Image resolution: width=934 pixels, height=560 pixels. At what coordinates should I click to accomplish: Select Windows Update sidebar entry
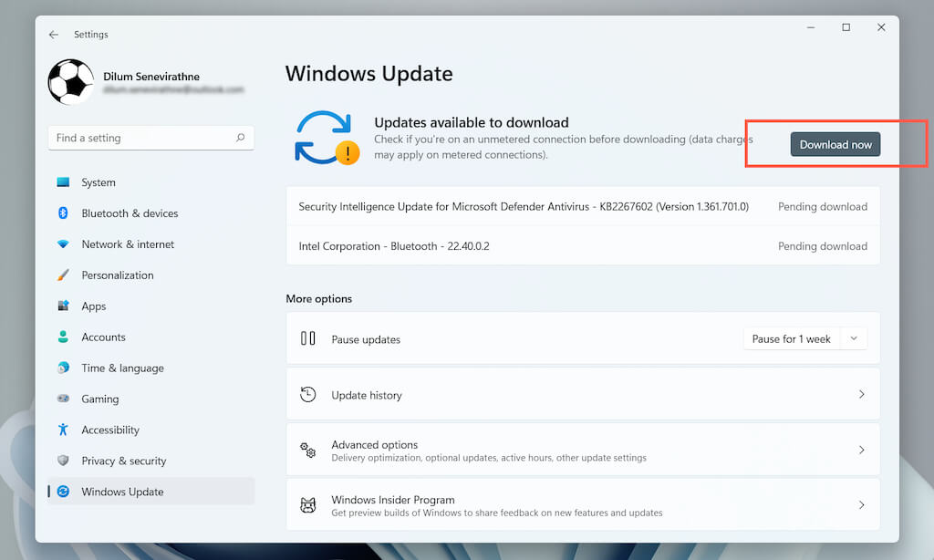pos(150,492)
